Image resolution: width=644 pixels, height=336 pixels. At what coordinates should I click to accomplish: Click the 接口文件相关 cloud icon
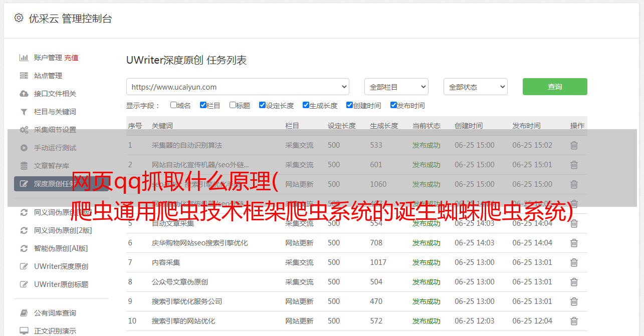coord(24,94)
